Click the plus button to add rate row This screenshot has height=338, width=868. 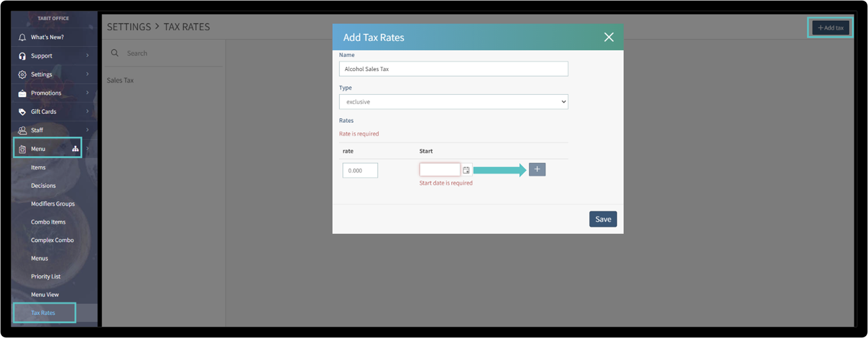tap(537, 170)
